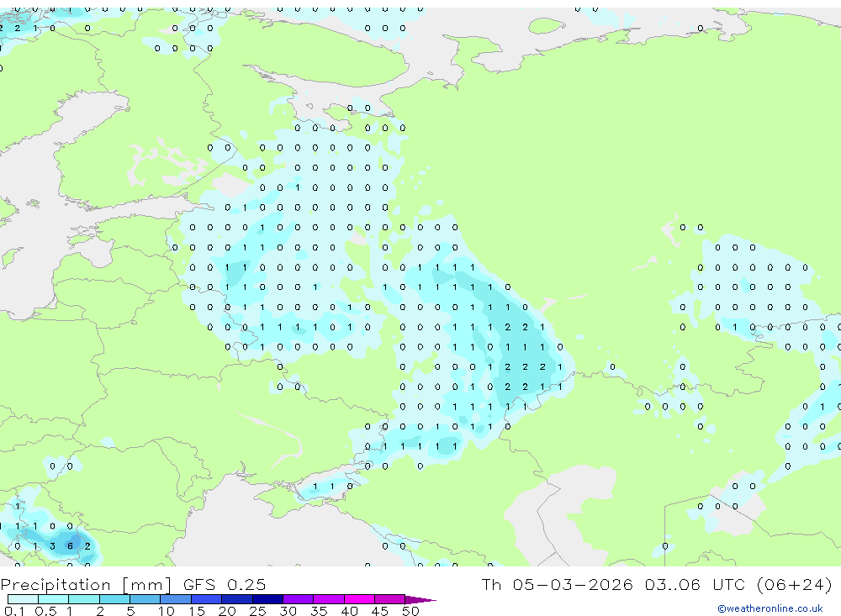Click the 'Precipitation [mm] GFS 0.25' title

[x=133, y=585]
